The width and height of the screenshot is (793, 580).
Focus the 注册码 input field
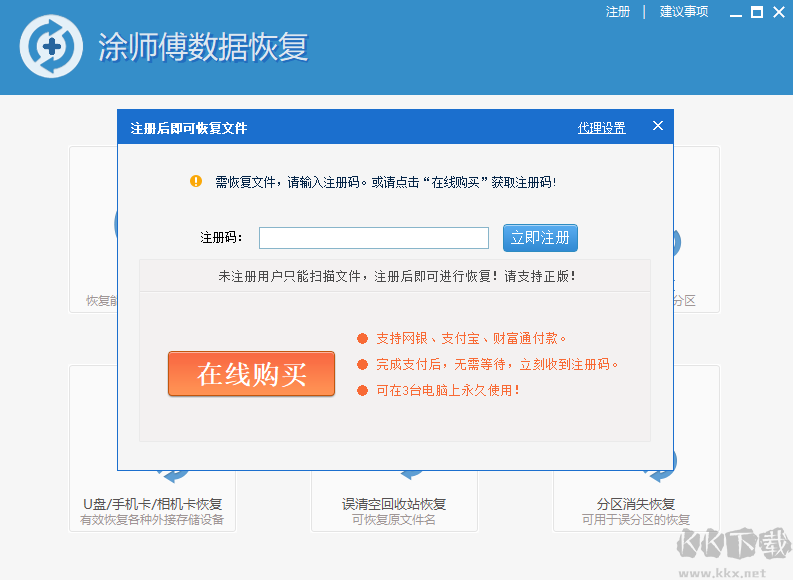point(374,238)
